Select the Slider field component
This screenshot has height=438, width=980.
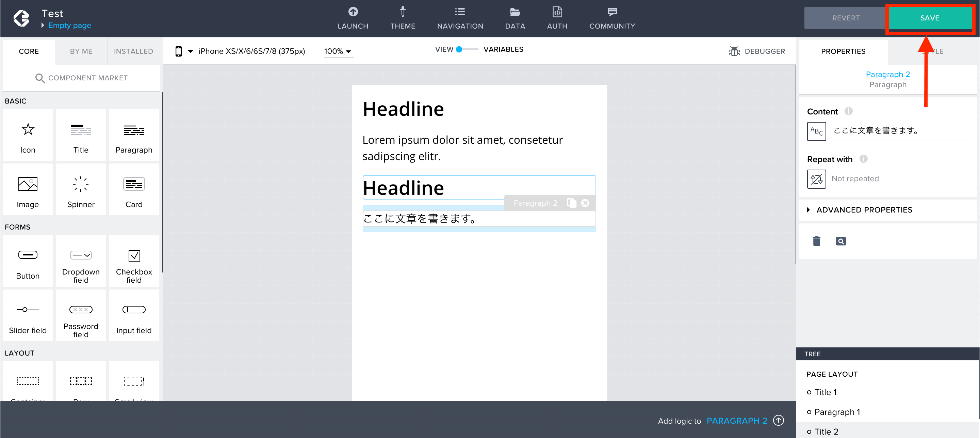[28, 315]
